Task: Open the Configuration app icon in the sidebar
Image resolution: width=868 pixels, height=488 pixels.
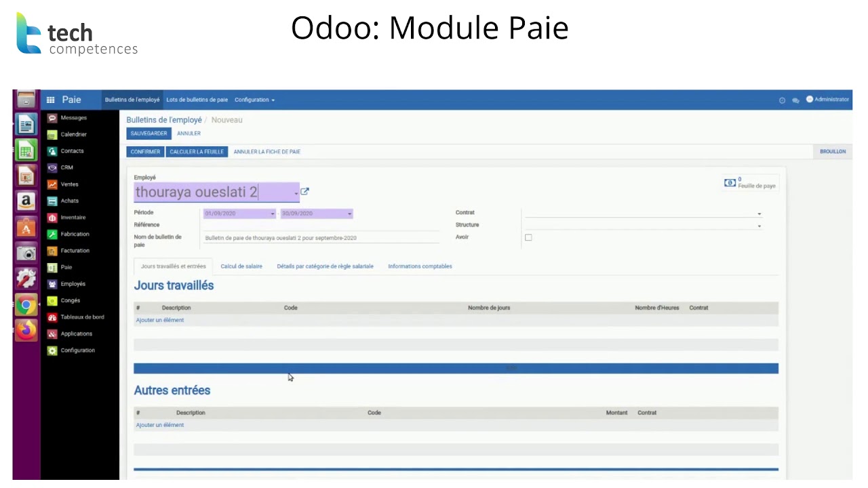Action: coord(52,350)
